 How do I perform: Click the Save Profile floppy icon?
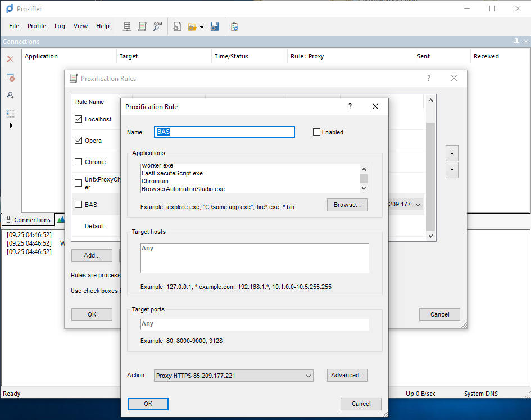[x=215, y=26]
